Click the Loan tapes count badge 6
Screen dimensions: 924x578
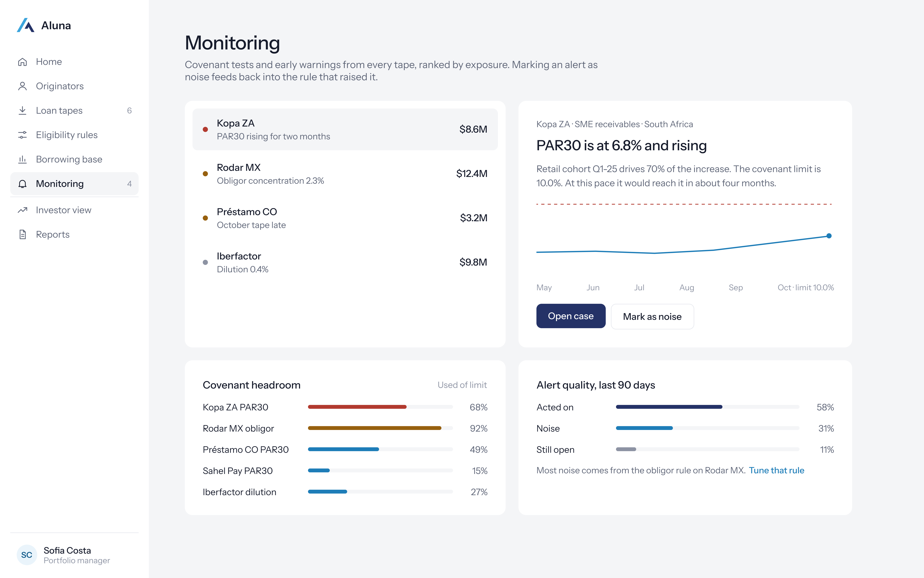[x=129, y=110]
